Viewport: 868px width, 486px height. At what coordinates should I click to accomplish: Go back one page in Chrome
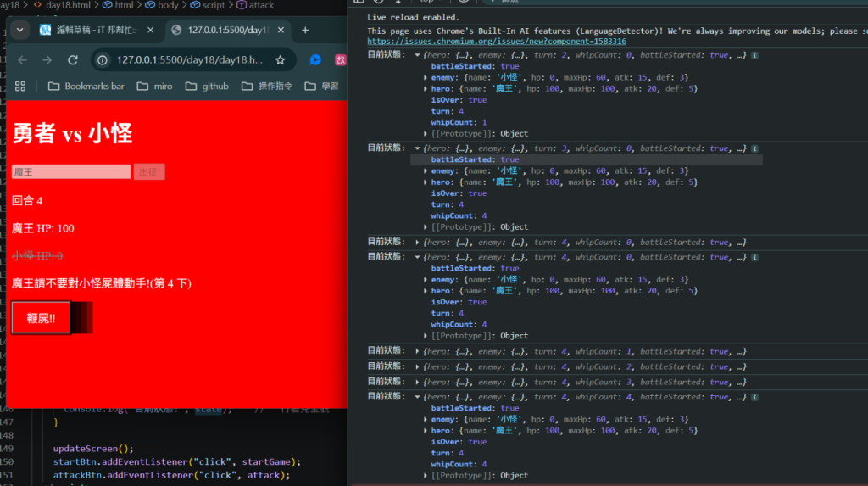click(x=22, y=60)
